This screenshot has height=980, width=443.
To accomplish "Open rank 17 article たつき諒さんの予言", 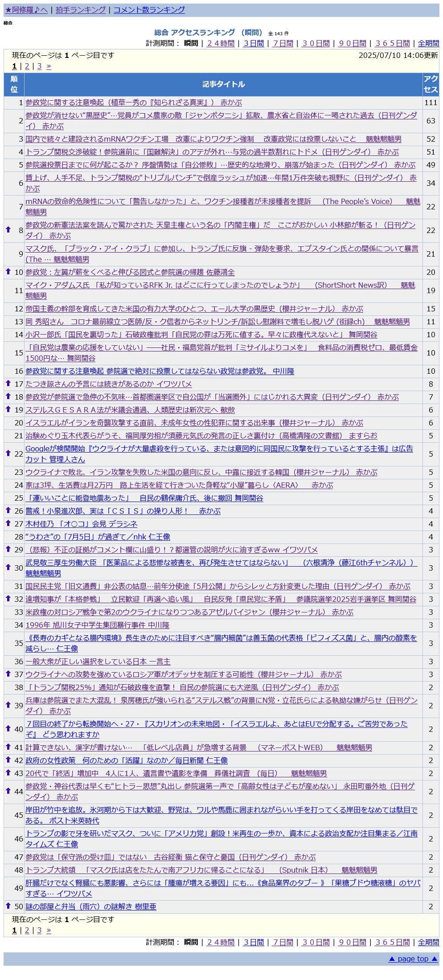I will pos(109,384).
